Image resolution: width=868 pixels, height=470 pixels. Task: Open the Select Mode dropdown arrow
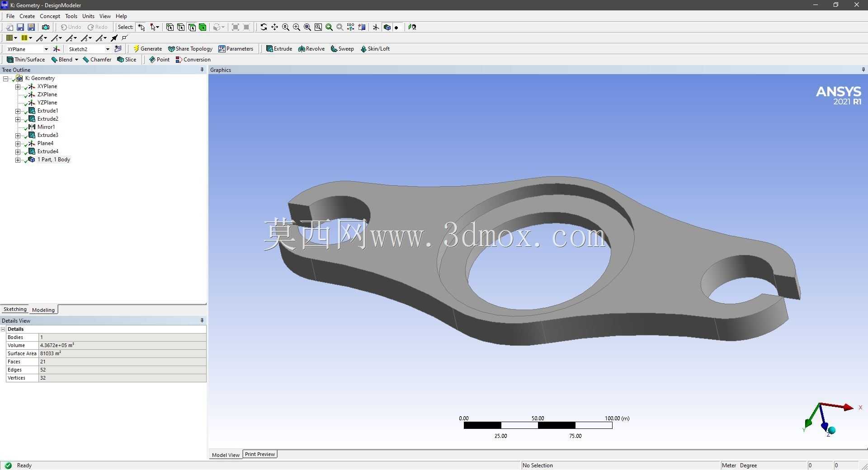pos(157,27)
